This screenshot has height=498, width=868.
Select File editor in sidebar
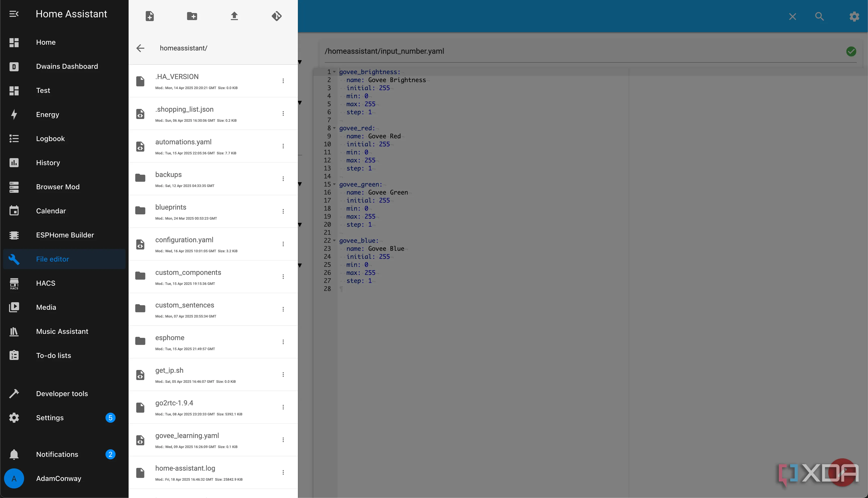[x=64, y=259]
